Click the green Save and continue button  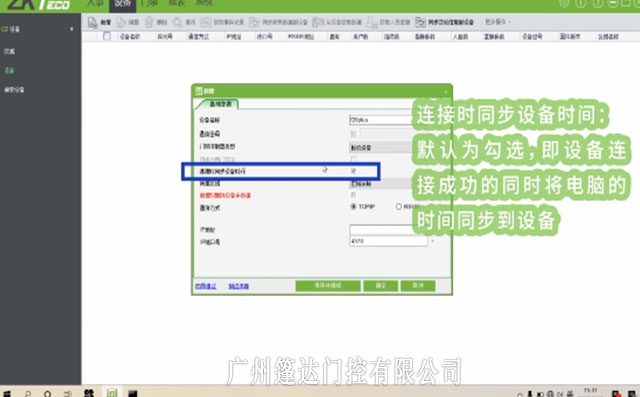point(328,286)
